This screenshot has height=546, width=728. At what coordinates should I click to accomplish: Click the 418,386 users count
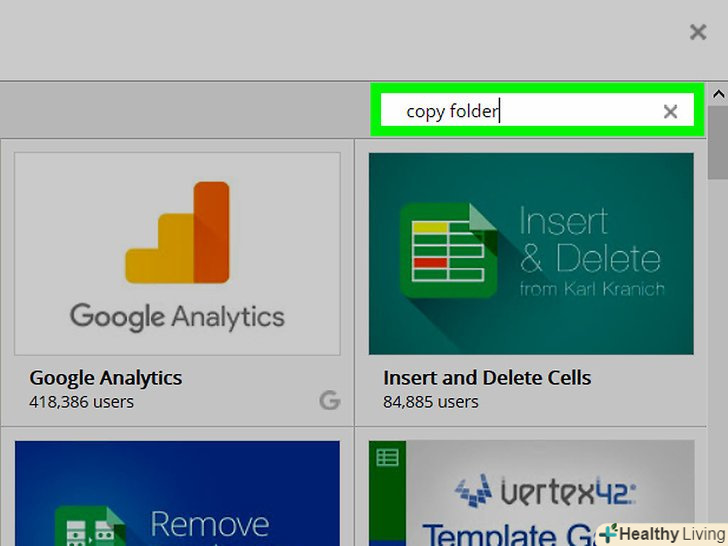click(81, 402)
